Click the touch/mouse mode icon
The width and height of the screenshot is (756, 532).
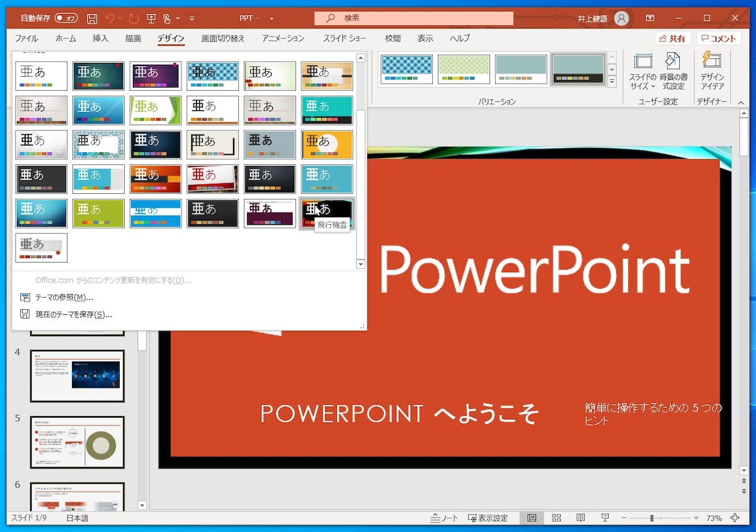click(167, 18)
